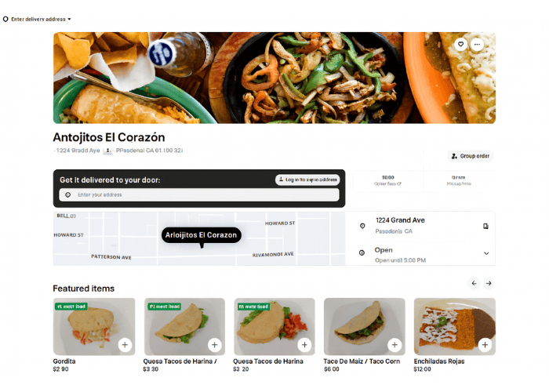
Task: Add $3.30 Quesa Tacos de Harina via plus
Action: pos(215,345)
